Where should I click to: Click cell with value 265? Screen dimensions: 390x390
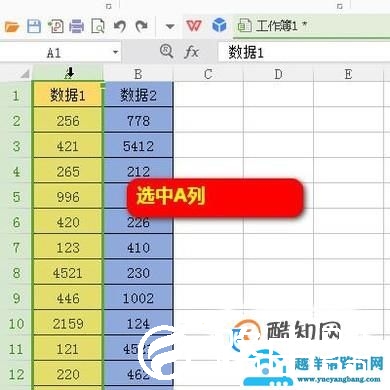pyautogui.click(x=68, y=171)
